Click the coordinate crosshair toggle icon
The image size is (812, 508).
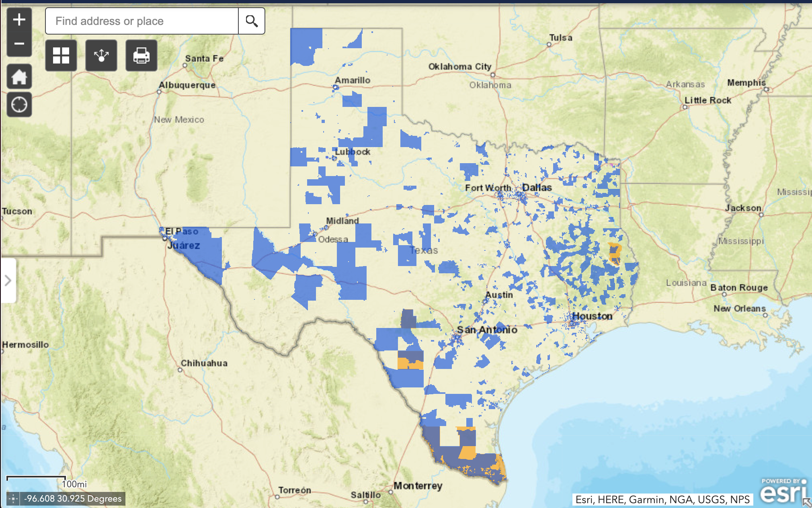(x=13, y=499)
